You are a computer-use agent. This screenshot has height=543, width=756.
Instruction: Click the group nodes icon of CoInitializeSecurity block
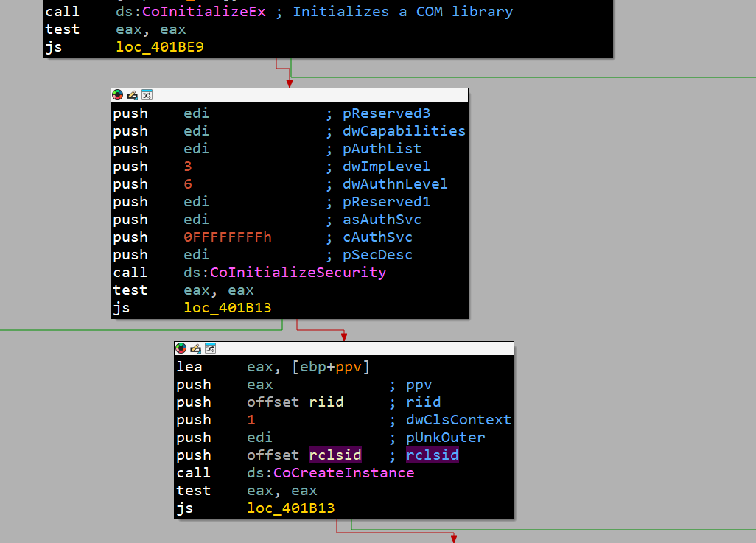tap(147, 95)
